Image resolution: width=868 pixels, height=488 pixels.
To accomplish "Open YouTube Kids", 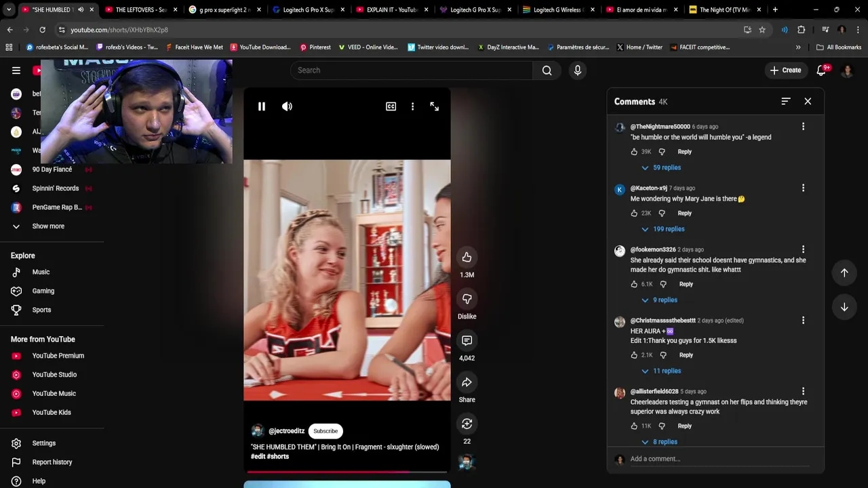I will point(52,412).
